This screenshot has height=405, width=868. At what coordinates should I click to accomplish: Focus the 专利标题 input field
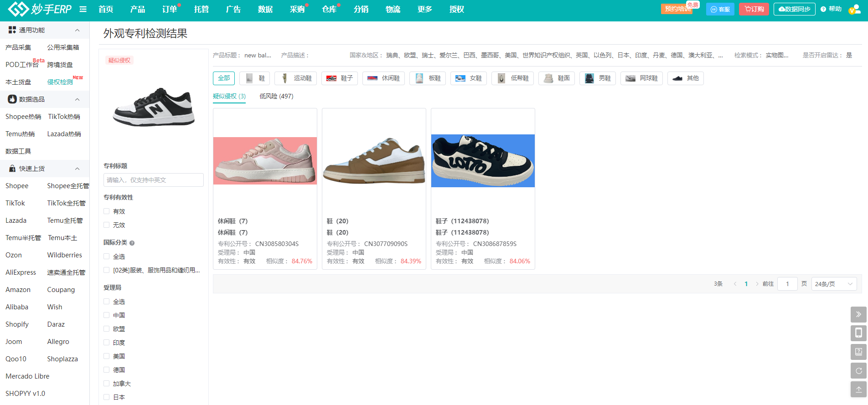click(154, 180)
